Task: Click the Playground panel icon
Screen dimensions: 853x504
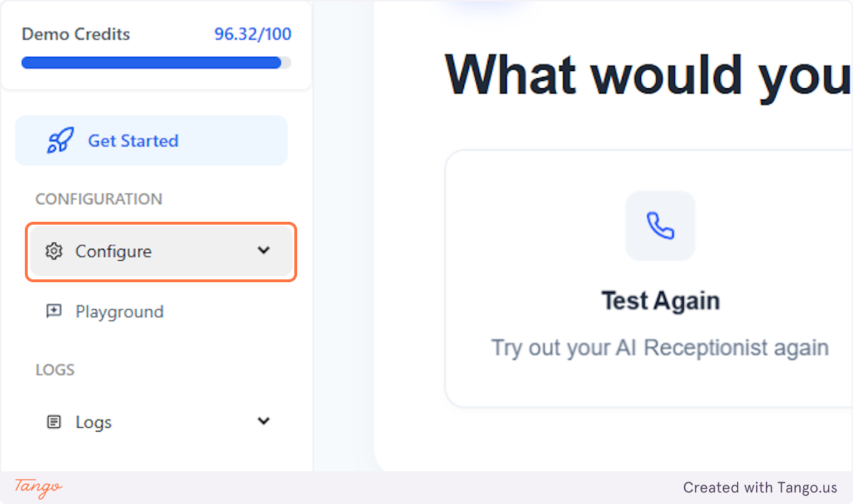Action: pos(53,311)
